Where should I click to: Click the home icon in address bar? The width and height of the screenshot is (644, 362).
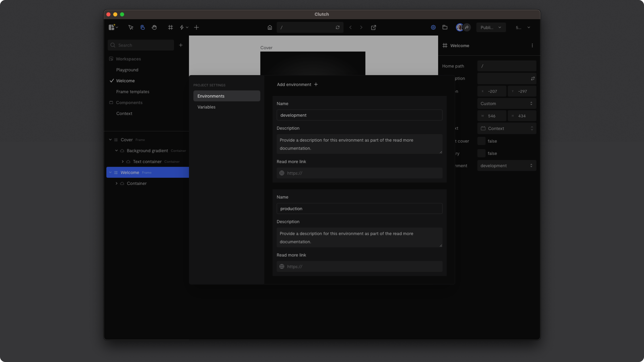pos(270,27)
